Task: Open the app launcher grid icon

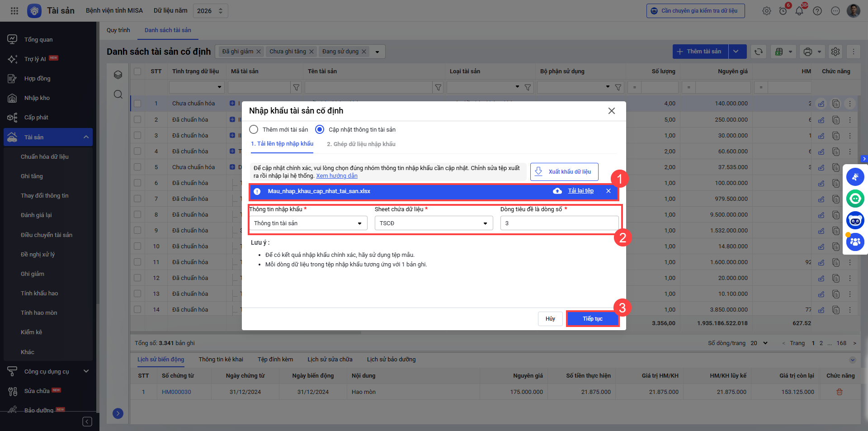Action: coord(14,11)
